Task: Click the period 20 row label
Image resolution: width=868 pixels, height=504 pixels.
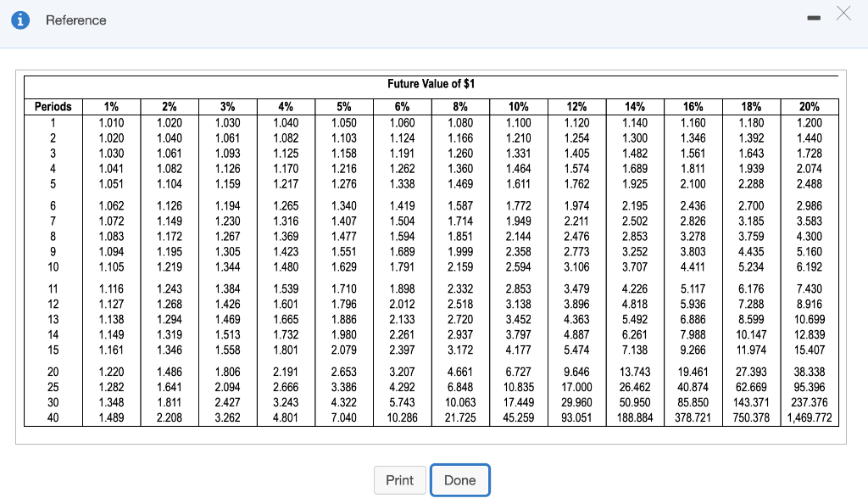Action: click(x=53, y=372)
